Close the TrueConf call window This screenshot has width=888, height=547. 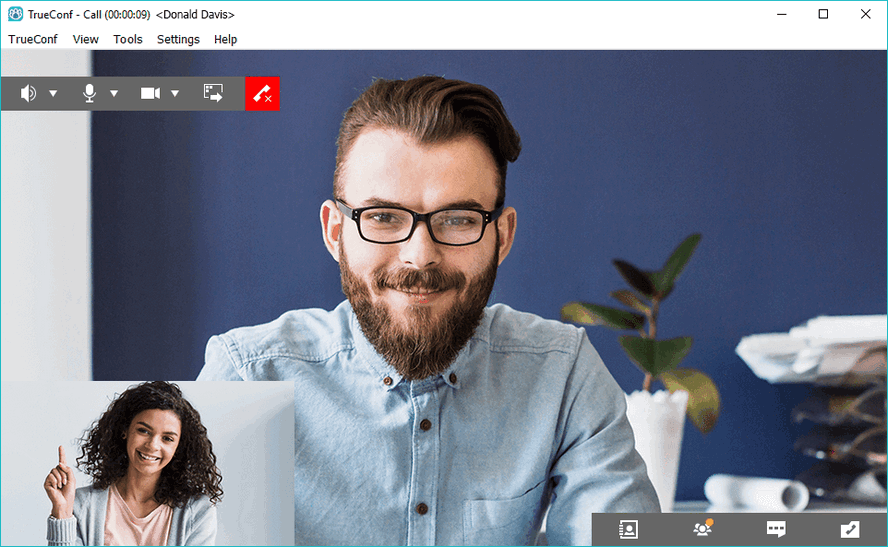point(865,14)
